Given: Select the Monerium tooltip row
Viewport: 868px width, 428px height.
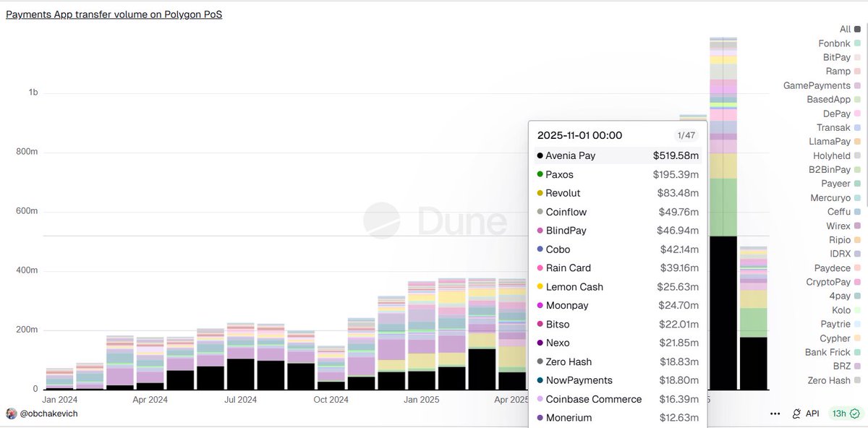Looking at the screenshot, I should pyautogui.click(x=618, y=418).
